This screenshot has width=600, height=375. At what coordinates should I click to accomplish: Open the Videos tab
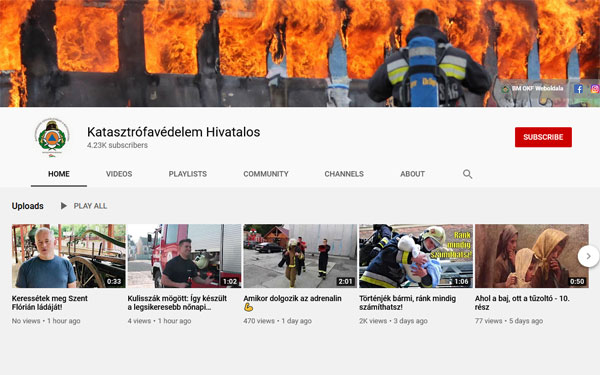(119, 174)
